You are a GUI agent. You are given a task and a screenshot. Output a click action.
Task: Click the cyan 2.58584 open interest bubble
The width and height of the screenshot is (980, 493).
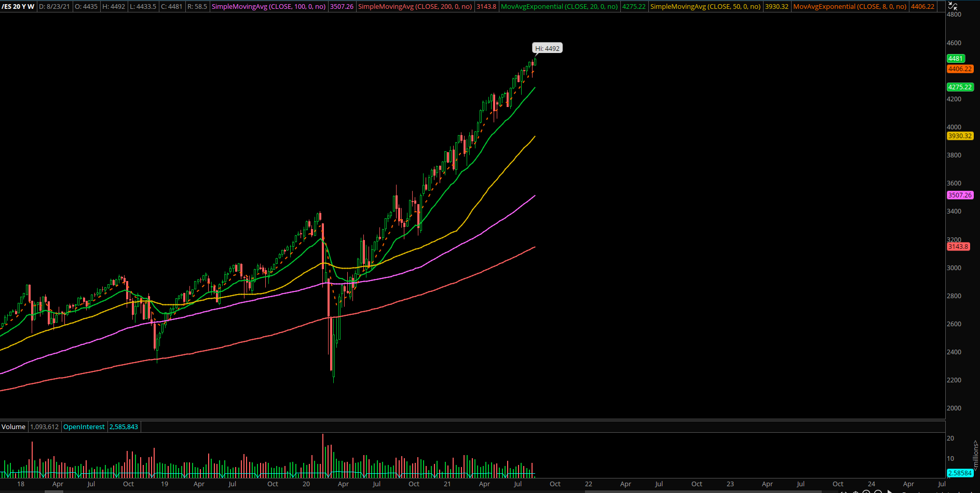click(x=960, y=473)
